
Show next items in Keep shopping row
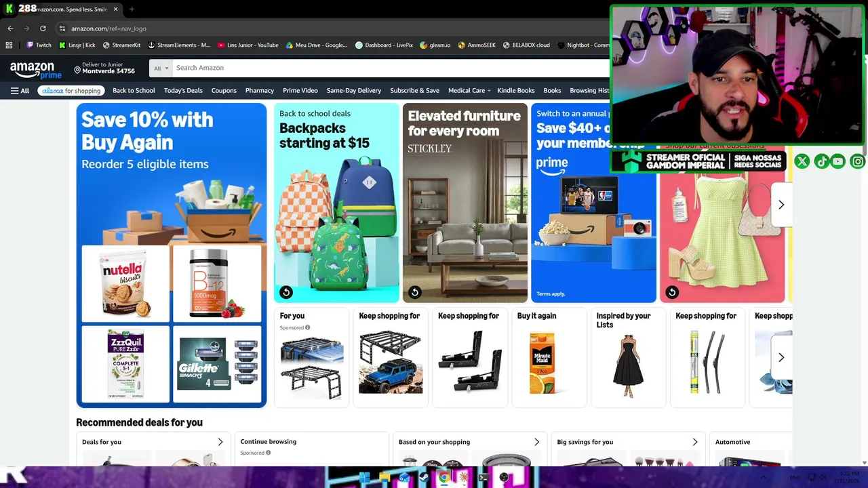tap(781, 357)
